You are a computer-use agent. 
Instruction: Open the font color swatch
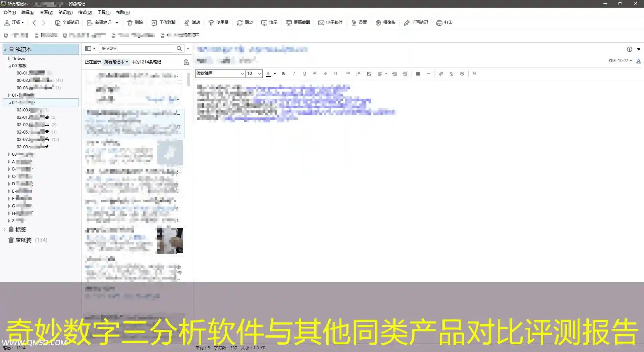click(x=268, y=74)
